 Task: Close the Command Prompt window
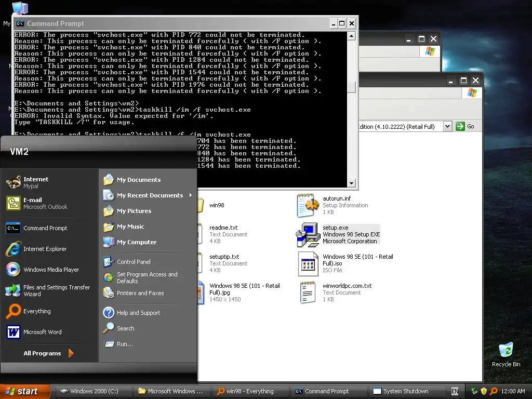352,23
